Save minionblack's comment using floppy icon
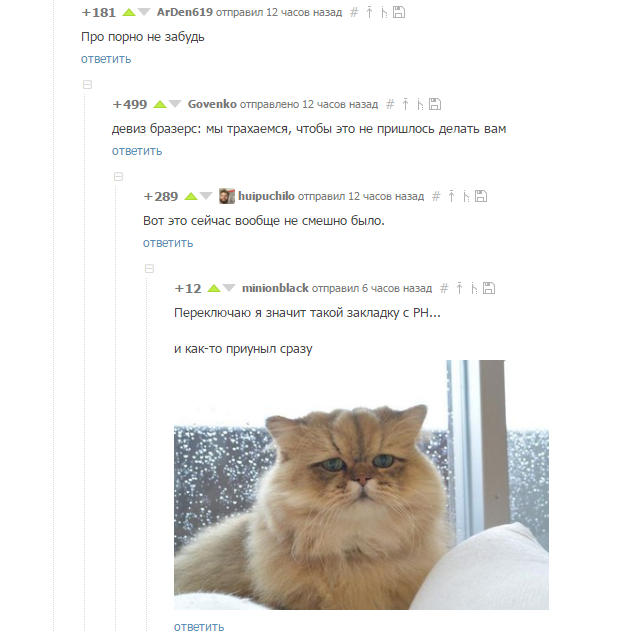Viewport: 623px width, 632px height. click(x=489, y=288)
